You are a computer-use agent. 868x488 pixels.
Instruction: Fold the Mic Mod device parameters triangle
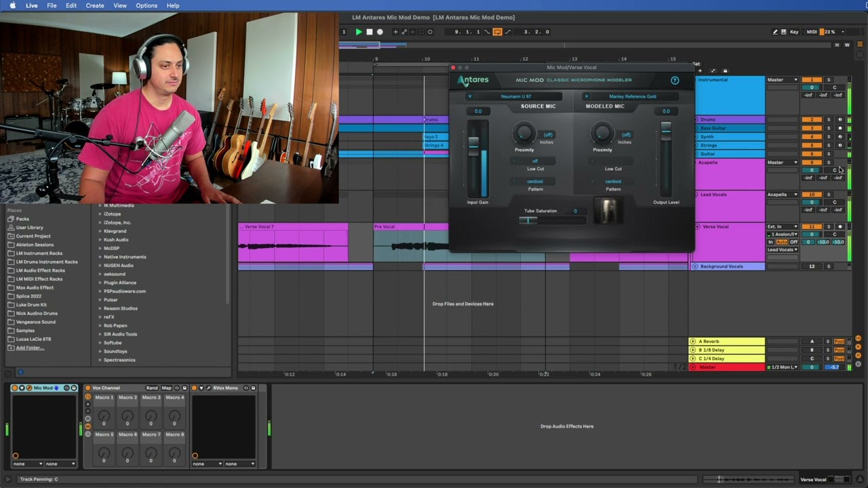(x=22, y=388)
